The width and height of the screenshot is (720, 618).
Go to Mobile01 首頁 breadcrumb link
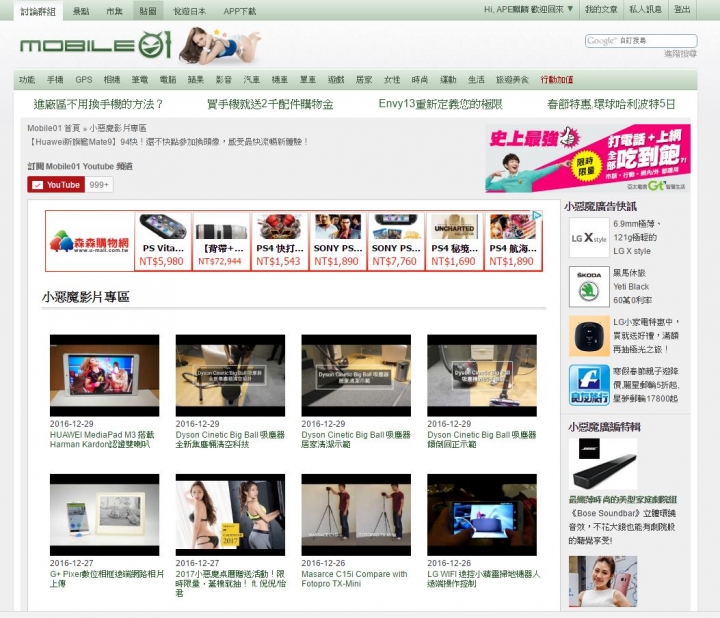(54, 128)
